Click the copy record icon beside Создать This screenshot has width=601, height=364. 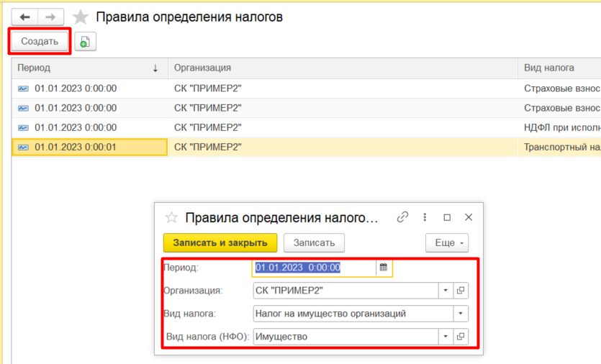tap(85, 42)
